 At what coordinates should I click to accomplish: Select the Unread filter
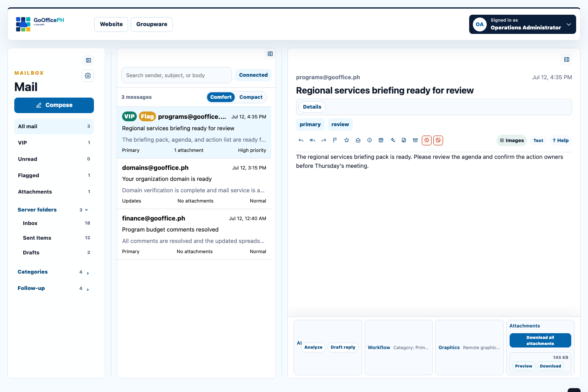54,159
